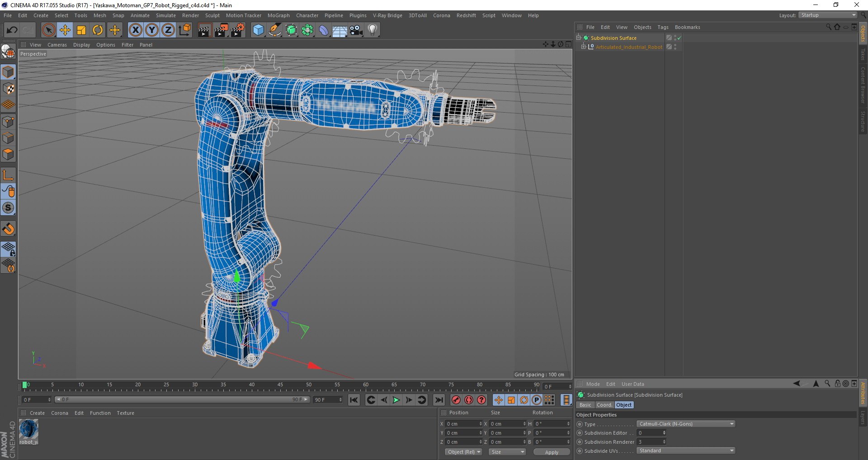
Task: Click the Undo arrow icon
Action: click(12, 30)
